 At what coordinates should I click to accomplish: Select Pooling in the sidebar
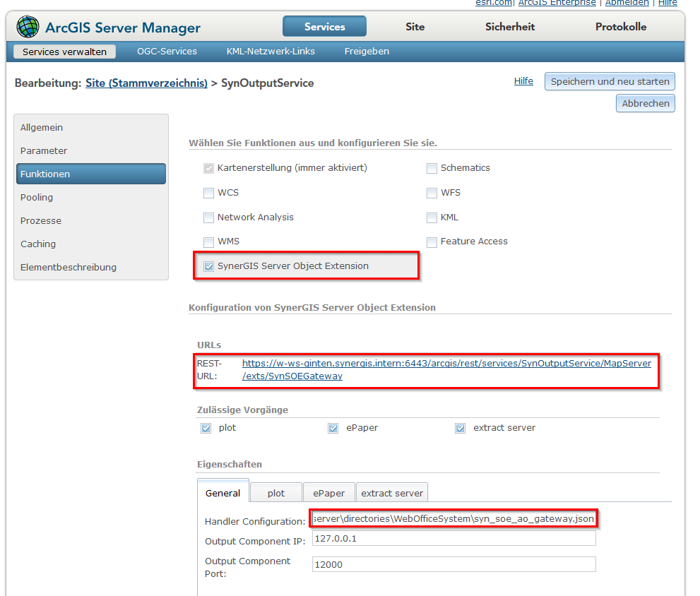pyautogui.click(x=36, y=197)
